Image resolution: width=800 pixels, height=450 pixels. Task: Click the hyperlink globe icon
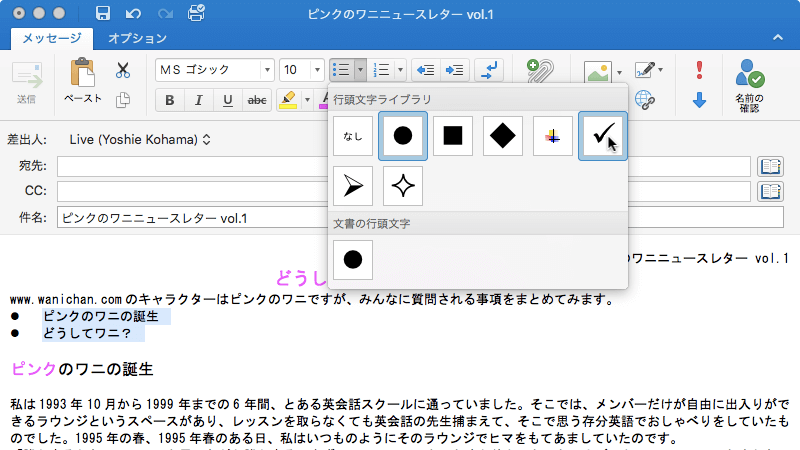pyautogui.click(x=645, y=99)
